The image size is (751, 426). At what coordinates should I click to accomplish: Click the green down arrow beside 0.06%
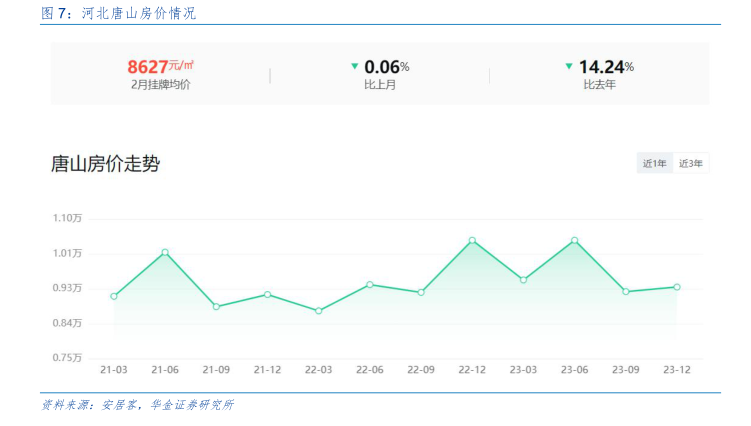[x=354, y=66]
